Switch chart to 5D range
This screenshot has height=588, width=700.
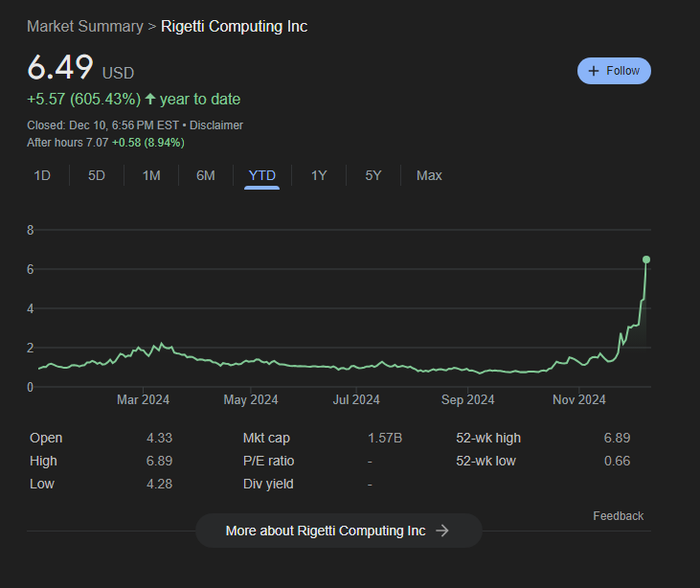coord(97,175)
